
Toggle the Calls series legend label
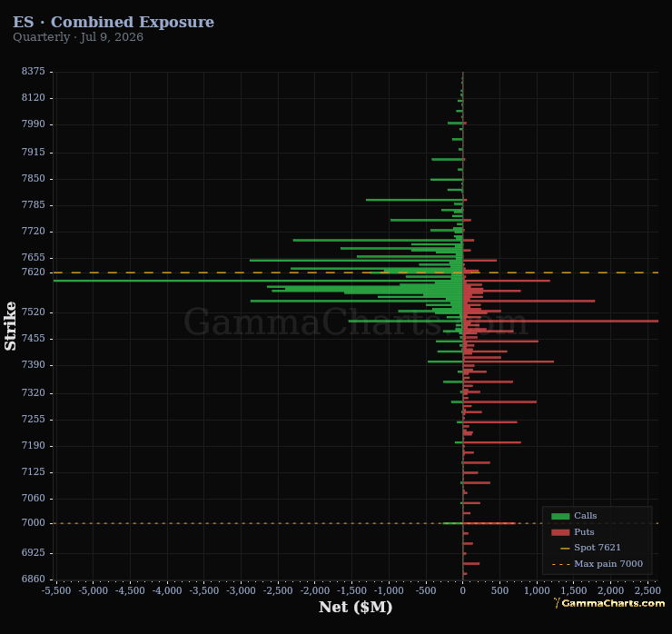pyautogui.click(x=585, y=516)
